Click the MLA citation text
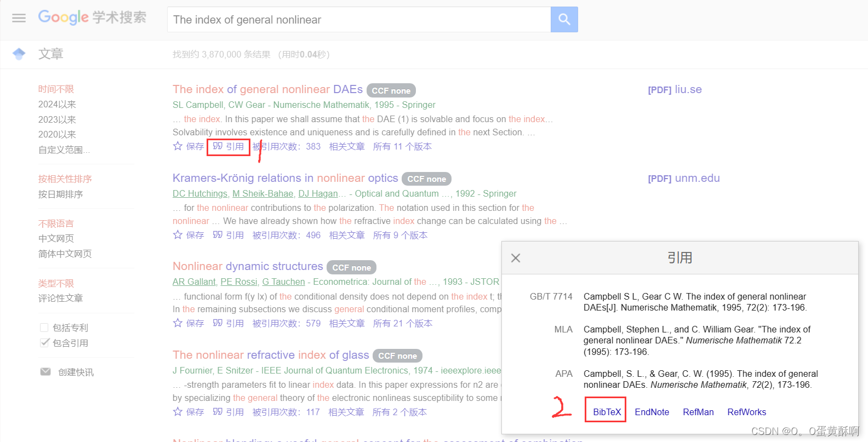This screenshot has height=442, width=868. point(697,340)
